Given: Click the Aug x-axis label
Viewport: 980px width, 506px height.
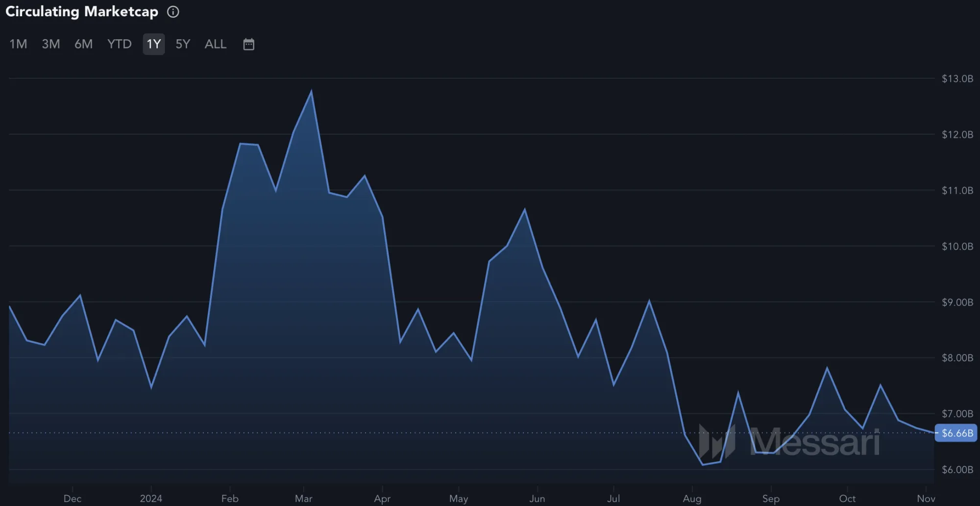Looking at the screenshot, I should click(692, 499).
